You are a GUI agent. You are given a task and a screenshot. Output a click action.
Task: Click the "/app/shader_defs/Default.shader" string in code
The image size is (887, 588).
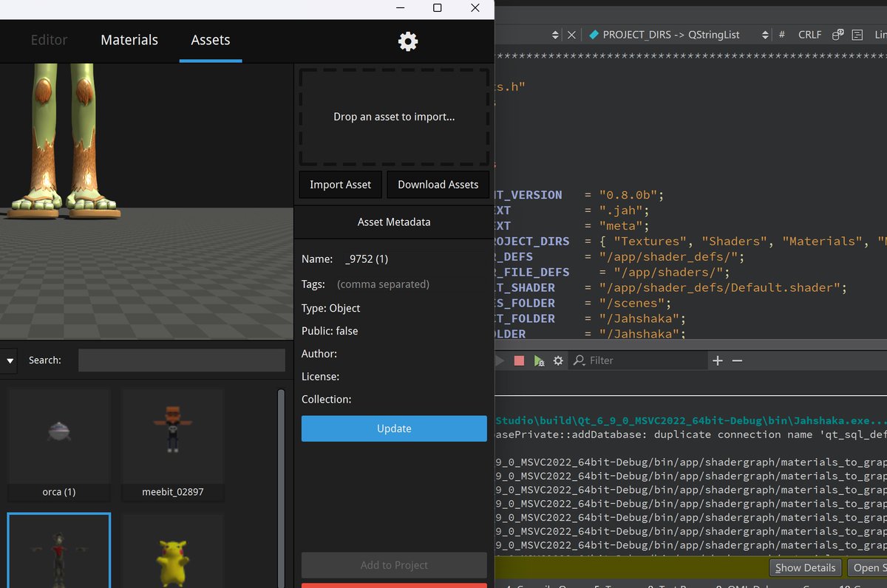[719, 287]
